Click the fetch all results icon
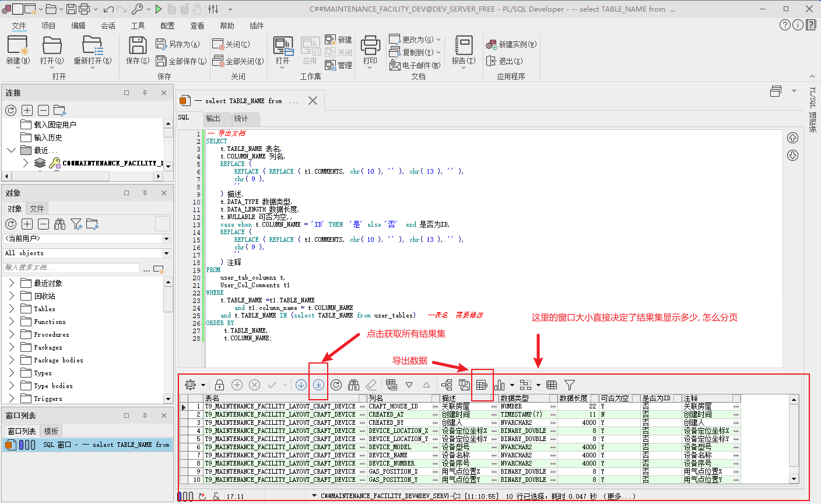Image resolution: width=821 pixels, height=504 pixels. coord(318,385)
